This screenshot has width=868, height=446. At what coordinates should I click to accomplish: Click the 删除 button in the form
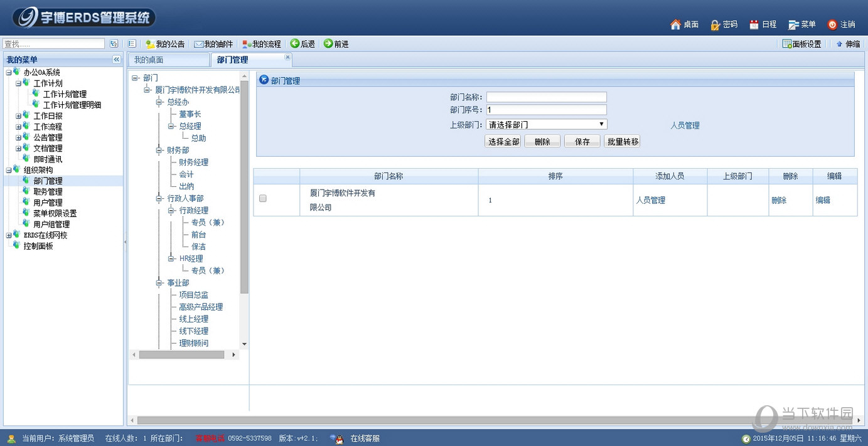pyautogui.click(x=542, y=142)
